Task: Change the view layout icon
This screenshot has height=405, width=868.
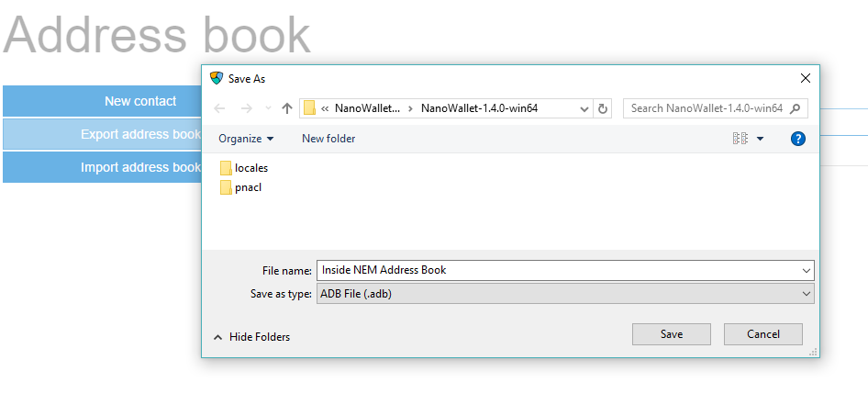Action: [740, 139]
